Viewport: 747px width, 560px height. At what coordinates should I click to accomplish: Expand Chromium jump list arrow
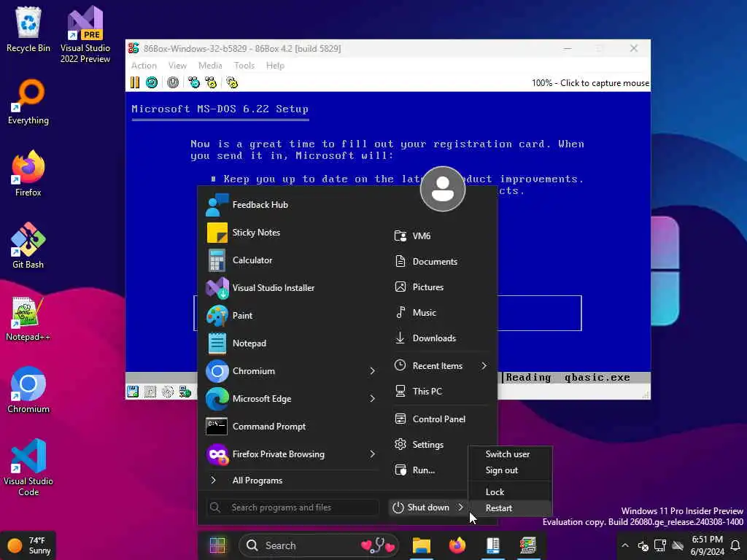click(x=373, y=371)
